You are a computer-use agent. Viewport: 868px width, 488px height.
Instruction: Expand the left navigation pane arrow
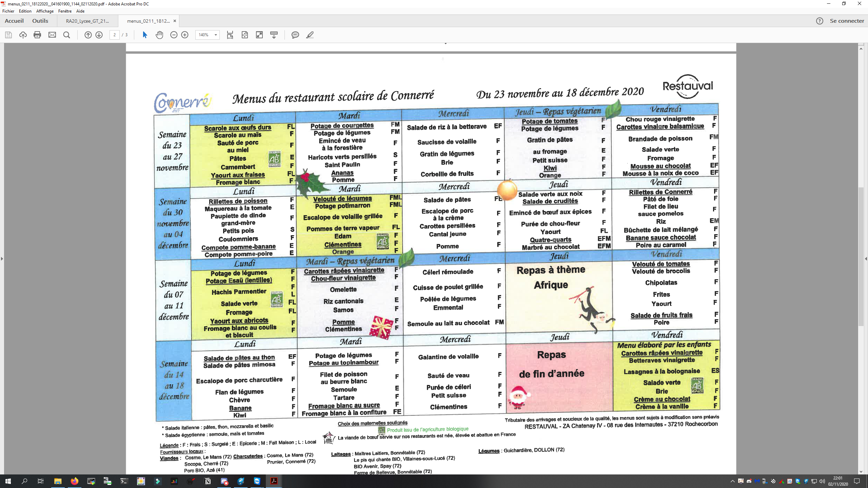coord(2,259)
